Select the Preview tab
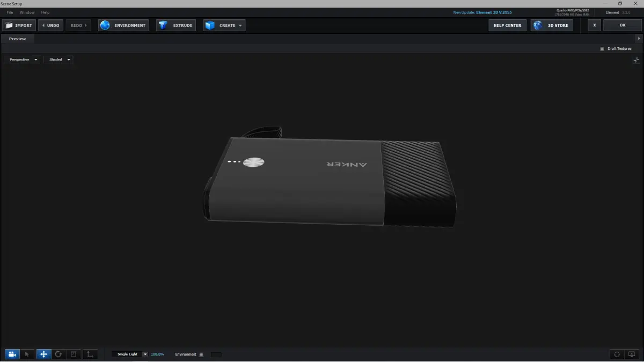Screen dimensions: 644x362 pyautogui.click(x=17, y=39)
